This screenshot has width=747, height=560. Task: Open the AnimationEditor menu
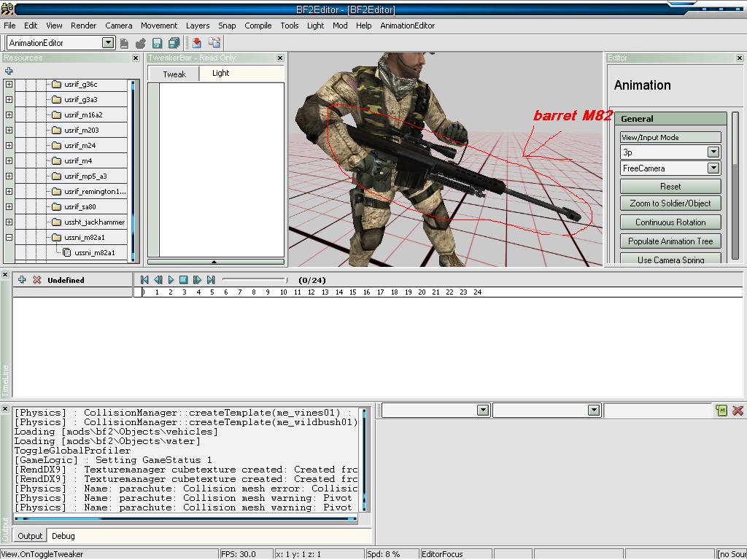[x=407, y=26]
